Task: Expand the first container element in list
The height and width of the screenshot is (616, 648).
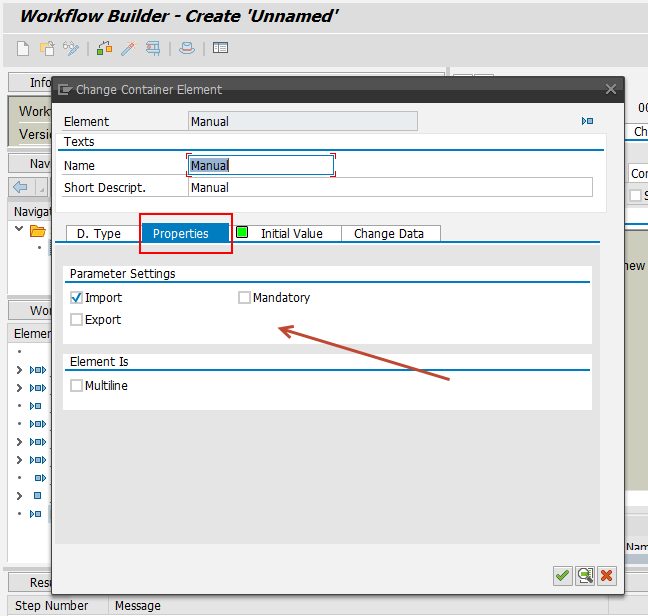Action: [20, 370]
